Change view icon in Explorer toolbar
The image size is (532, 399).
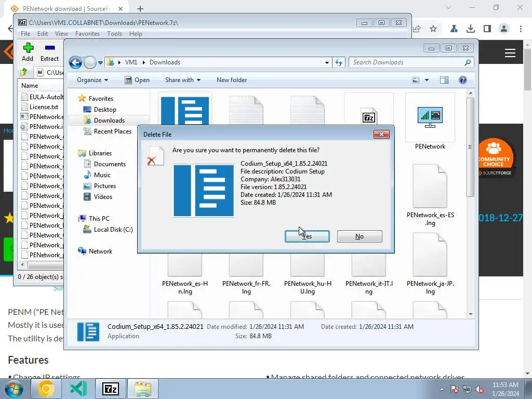pos(416,80)
